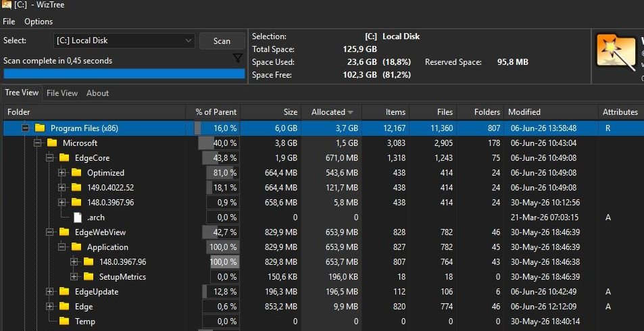Click the Scan complete in 0,45 seconds text

58,61
